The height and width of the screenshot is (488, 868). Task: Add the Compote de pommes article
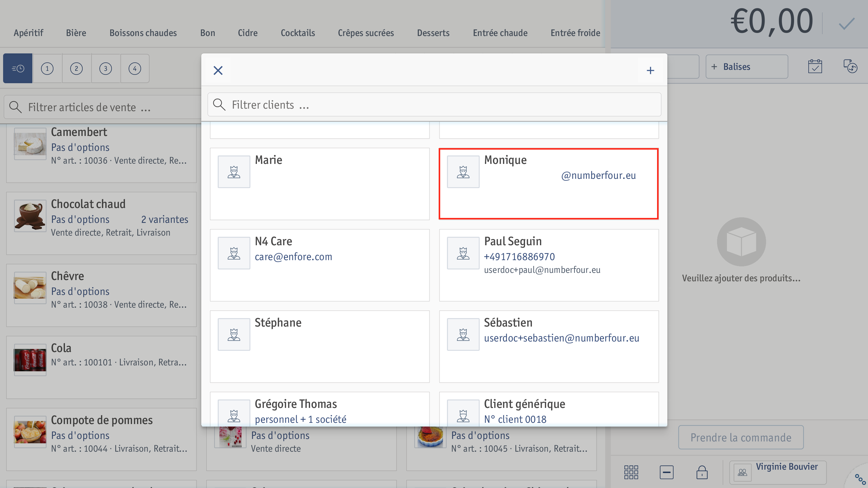(101, 440)
